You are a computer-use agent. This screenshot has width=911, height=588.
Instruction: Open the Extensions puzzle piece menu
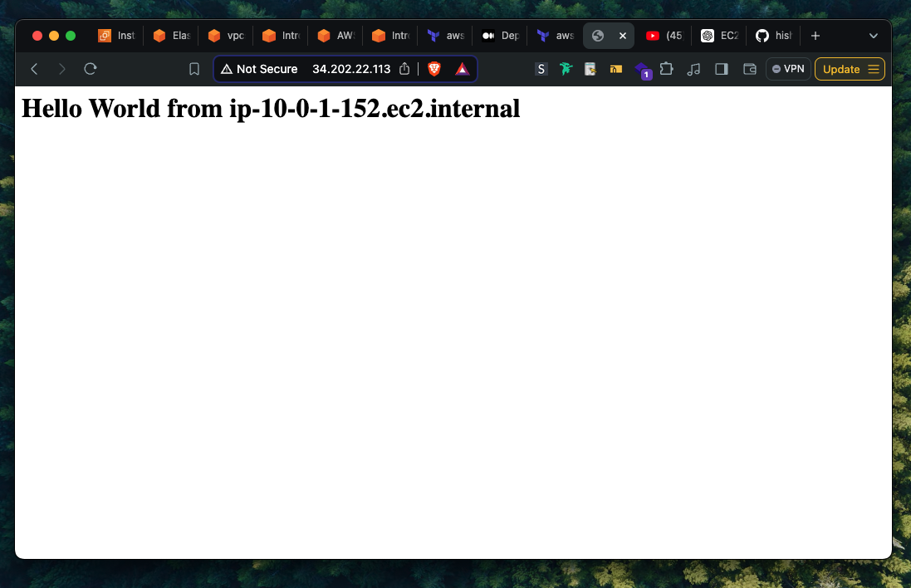coord(666,69)
